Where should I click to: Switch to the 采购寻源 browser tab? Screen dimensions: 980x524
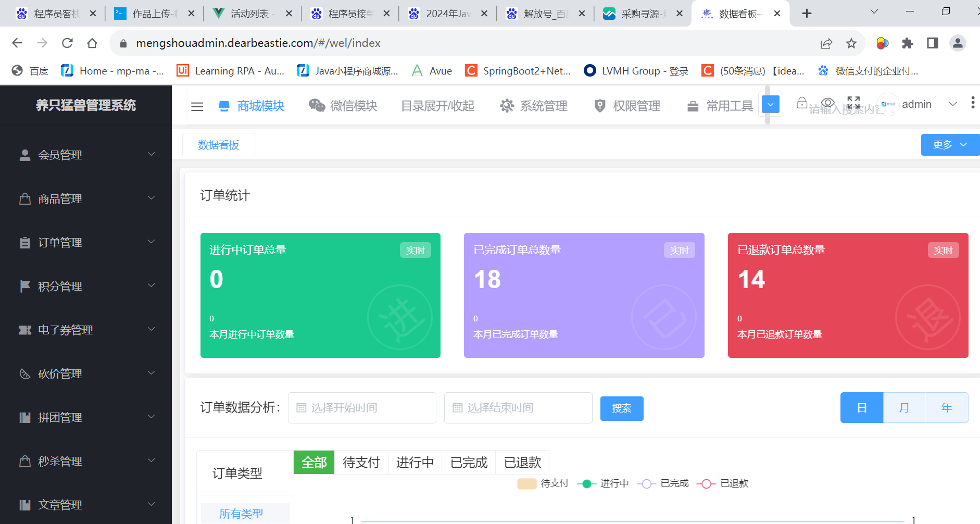(643, 14)
